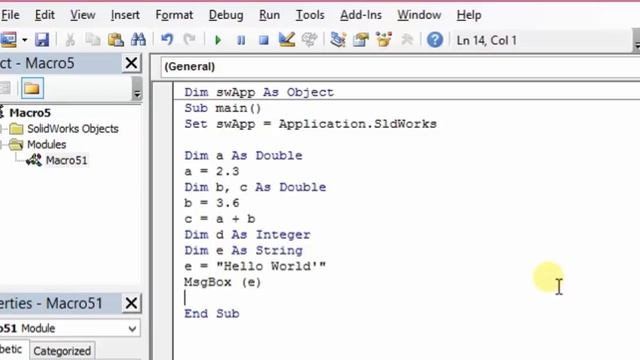Click the 'MsgBox (e)' code line

pos(222,282)
